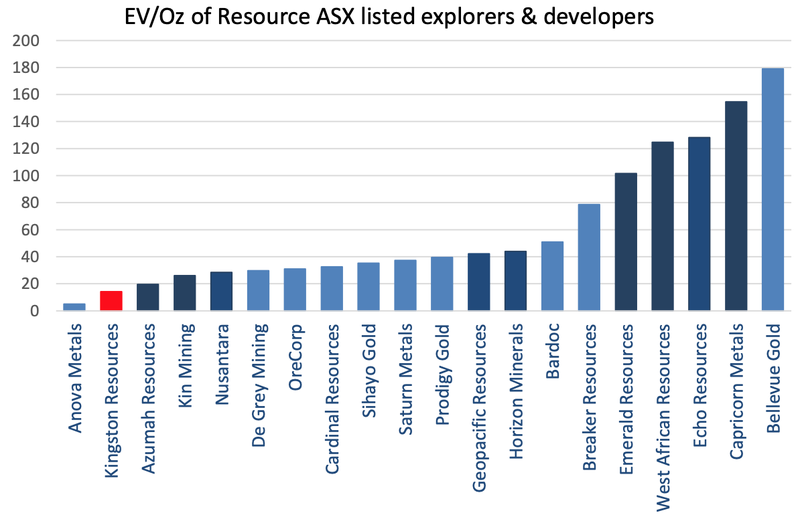800x515 pixels.
Task: Click the Emerald Resources bar
Action: pos(626,241)
